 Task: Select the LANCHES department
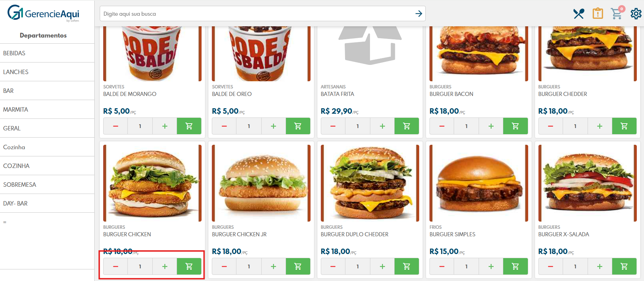click(47, 72)
